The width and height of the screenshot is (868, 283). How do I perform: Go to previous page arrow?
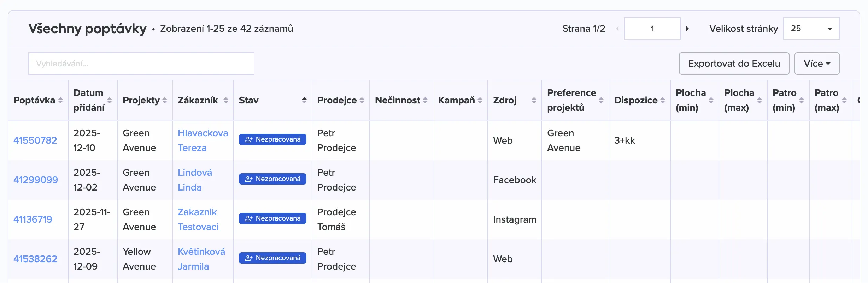pos(617,29)
